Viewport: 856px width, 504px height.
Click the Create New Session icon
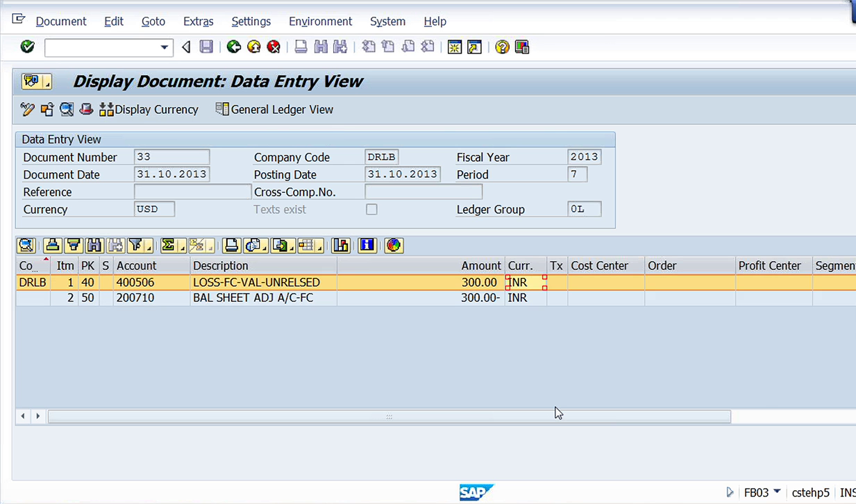point(455,47)
